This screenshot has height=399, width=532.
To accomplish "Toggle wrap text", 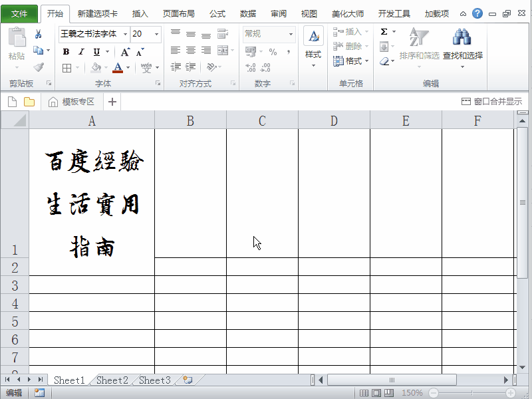I will click(x=223, y=34).
